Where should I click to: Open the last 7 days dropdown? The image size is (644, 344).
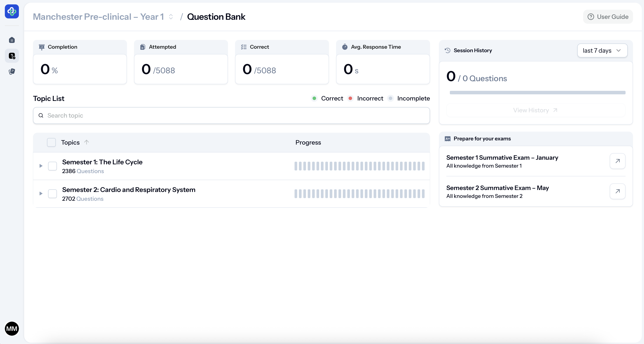[602, 51]
